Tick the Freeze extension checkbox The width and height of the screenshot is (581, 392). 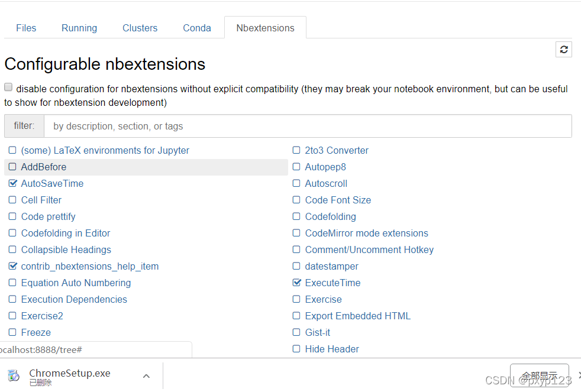point(12,332)
